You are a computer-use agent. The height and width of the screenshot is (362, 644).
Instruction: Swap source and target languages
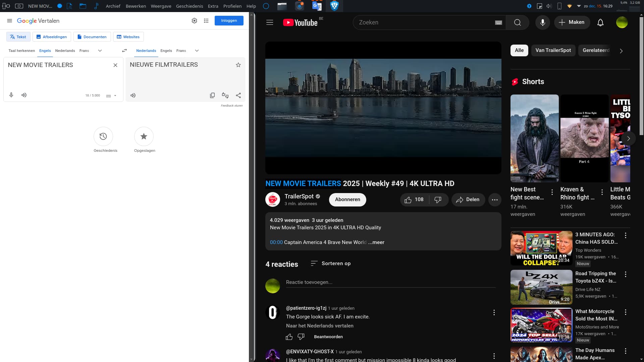pos(124,51)
